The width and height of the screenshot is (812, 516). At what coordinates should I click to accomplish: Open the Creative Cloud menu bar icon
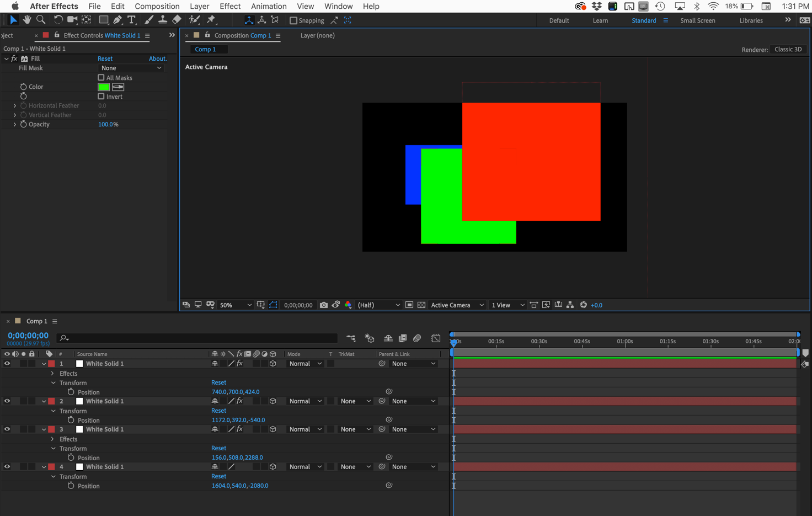580,7
